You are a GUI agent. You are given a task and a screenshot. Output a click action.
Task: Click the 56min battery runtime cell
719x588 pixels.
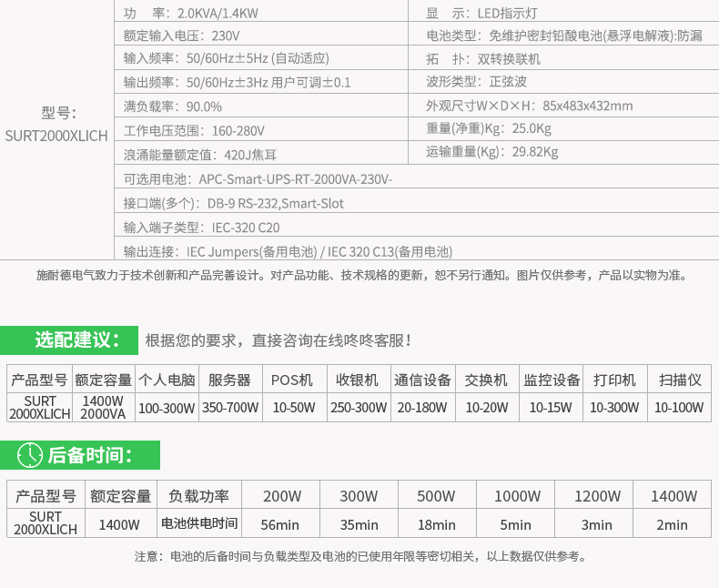click(280, 524)
